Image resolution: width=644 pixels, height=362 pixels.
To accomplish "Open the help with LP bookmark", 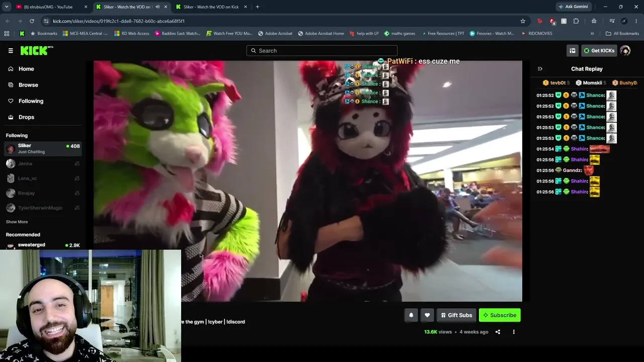I will (364, 34).
